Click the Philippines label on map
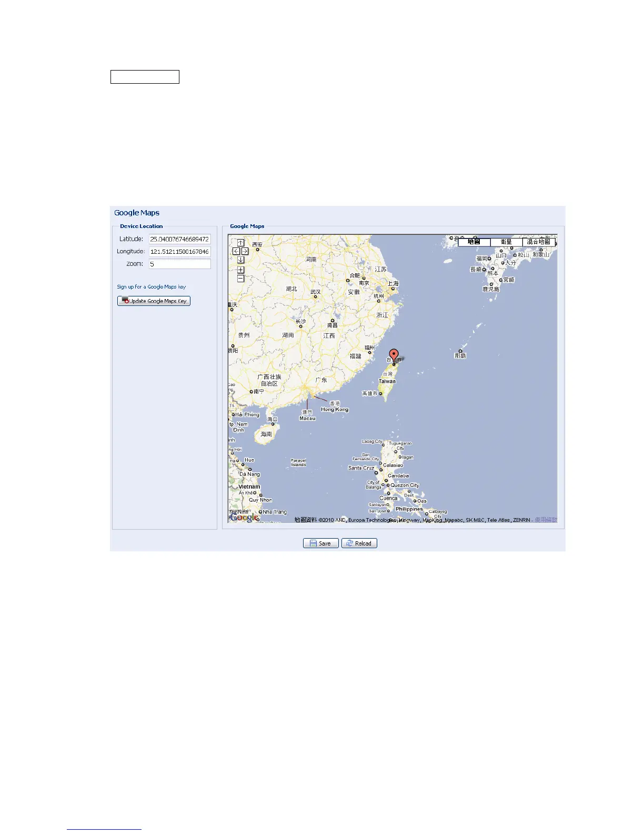The image size is (644, 834). tap(409, 509)
